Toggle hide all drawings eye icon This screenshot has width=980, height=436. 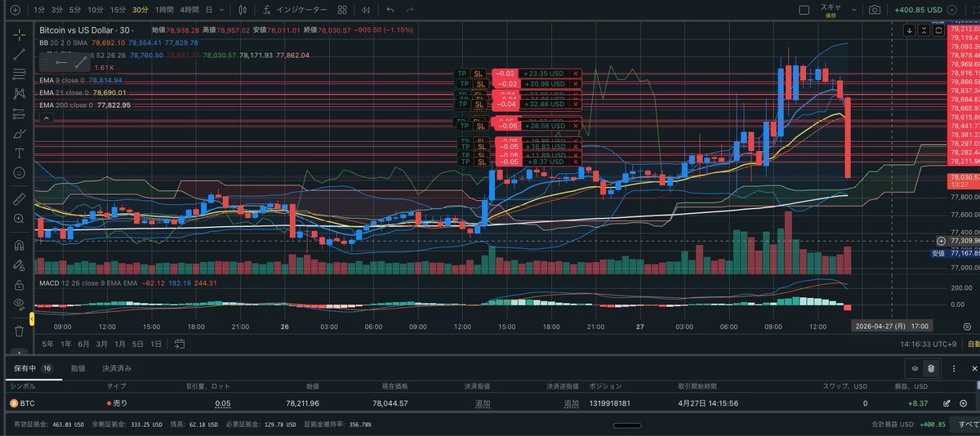[x=19, y=304]
